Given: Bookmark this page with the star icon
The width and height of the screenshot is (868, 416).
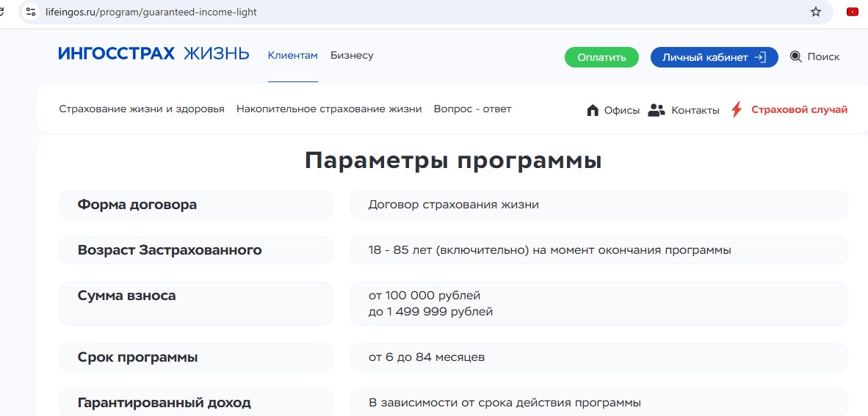Looking at the screenshot, I should [x=816, y=12].
